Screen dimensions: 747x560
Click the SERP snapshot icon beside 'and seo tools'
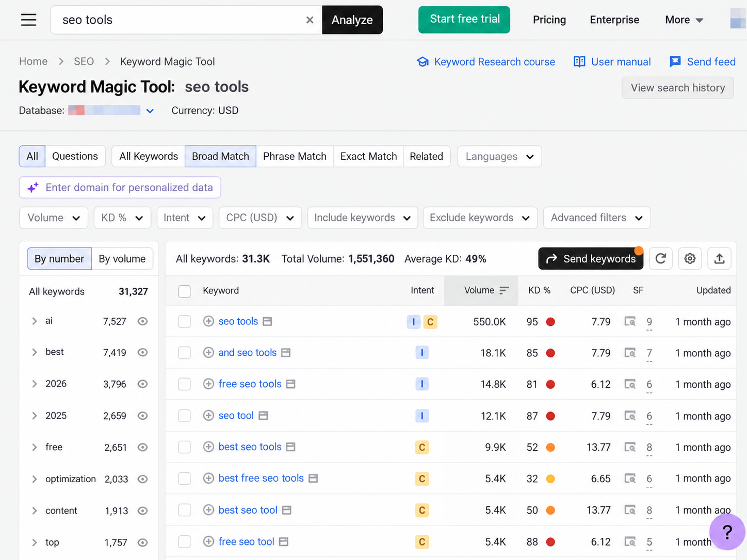tap(286, 353)
